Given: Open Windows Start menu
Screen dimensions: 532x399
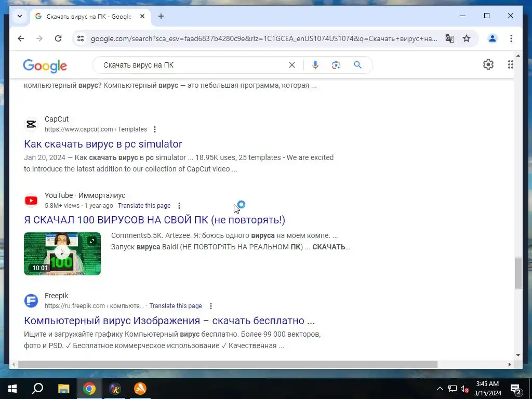Looking at the screenshot, I should pyautogui.click(x=12, y=389).
